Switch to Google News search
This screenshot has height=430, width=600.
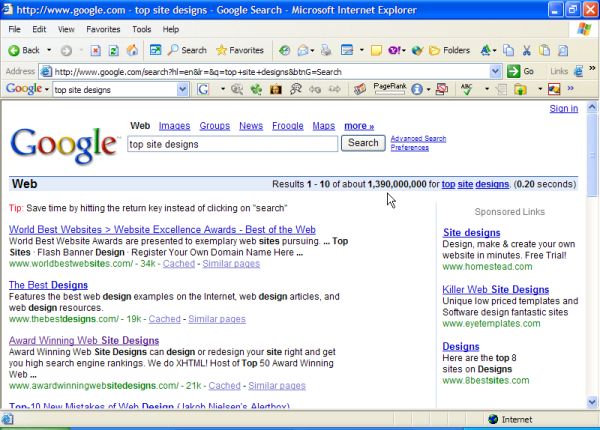tap(251, 126)
